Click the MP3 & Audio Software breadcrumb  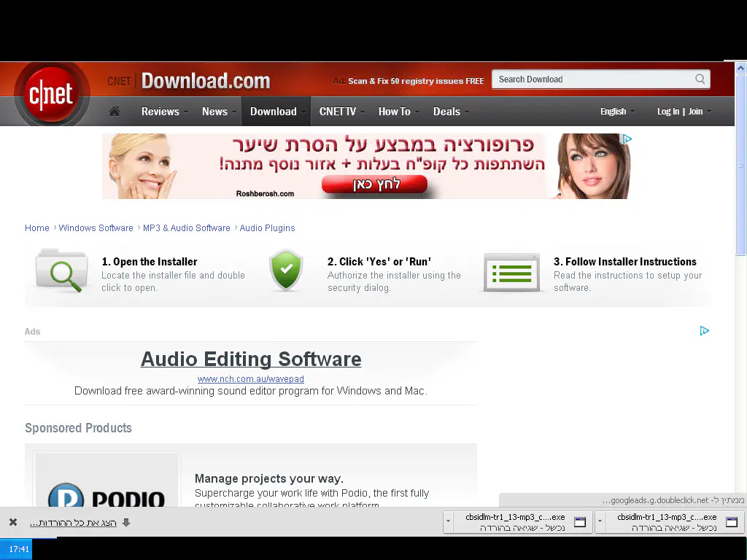click(x=186, y=228)
